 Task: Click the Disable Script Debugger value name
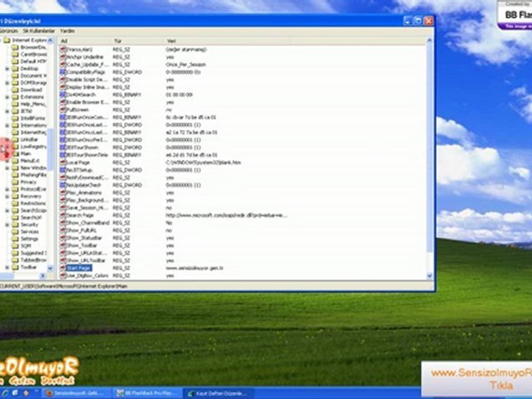[86, 80]
